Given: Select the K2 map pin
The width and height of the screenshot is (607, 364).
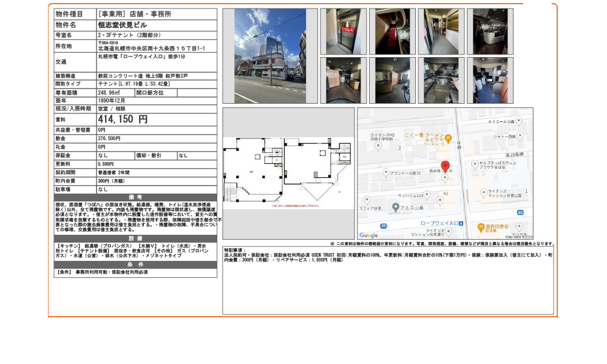Looking at the screenshot, I should [440, 201].
